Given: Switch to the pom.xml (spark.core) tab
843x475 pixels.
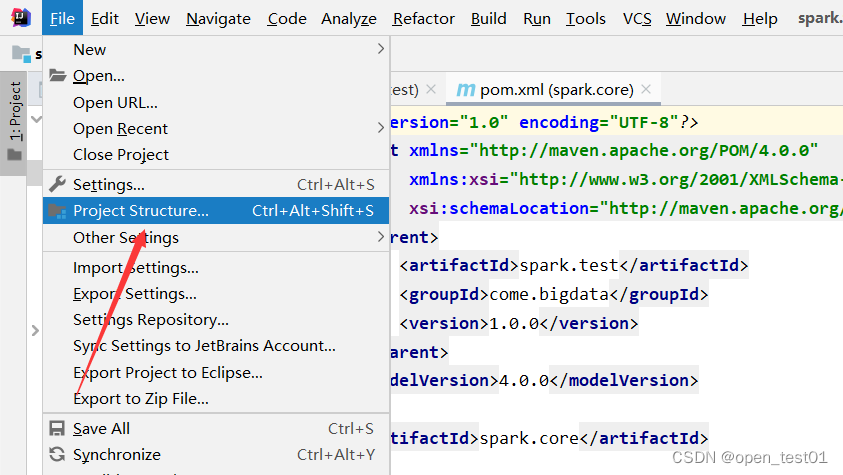Looking at the screenshot, I should pyautogui.click(x=556, y=90).
